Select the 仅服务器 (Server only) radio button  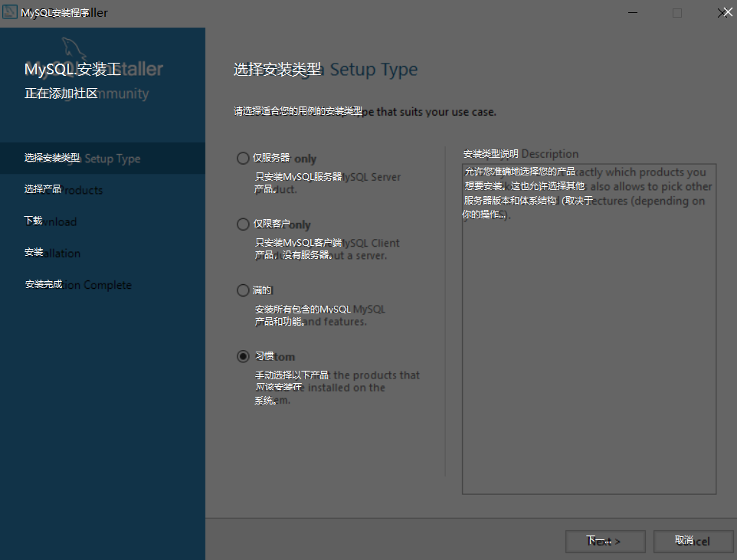pyautogui.click(x=243, y=159)
